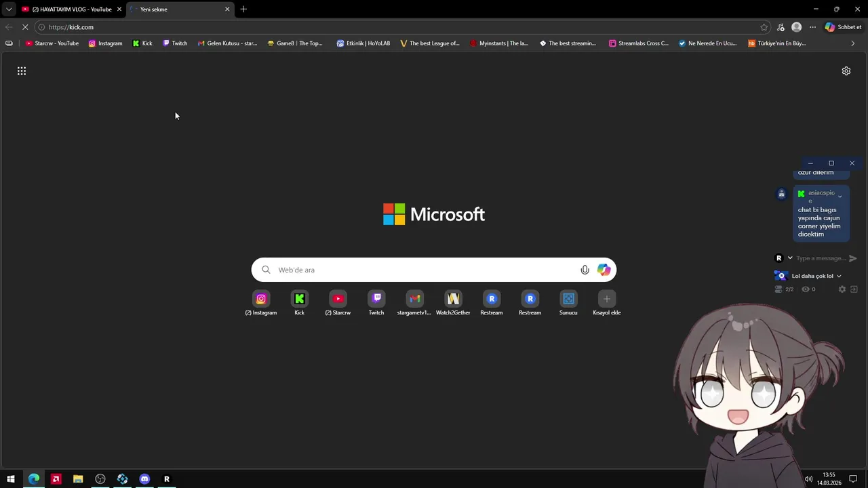Open new tab page settings gear

click(x=846, y=70)
